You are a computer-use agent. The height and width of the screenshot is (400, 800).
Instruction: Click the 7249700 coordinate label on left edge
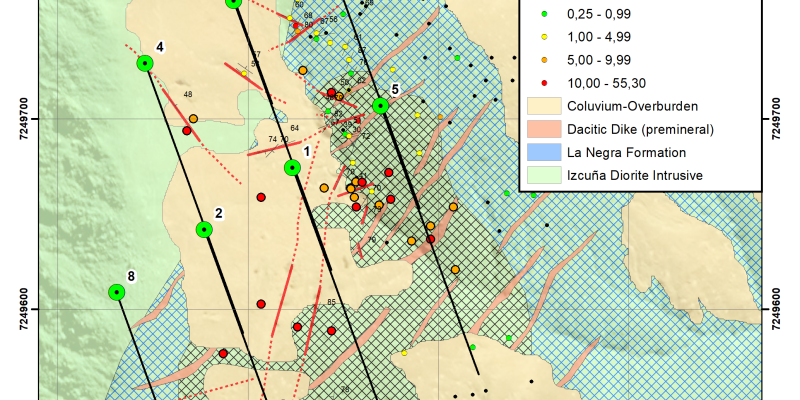(x=22, y=119)
